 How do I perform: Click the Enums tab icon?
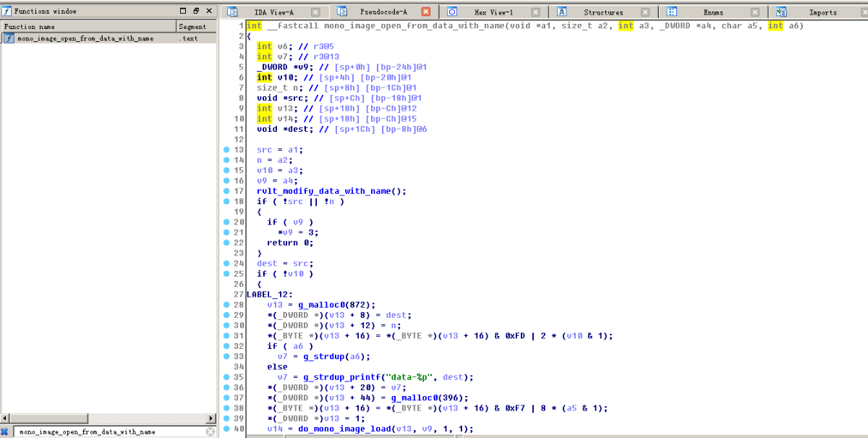click(x=672, y=12)
